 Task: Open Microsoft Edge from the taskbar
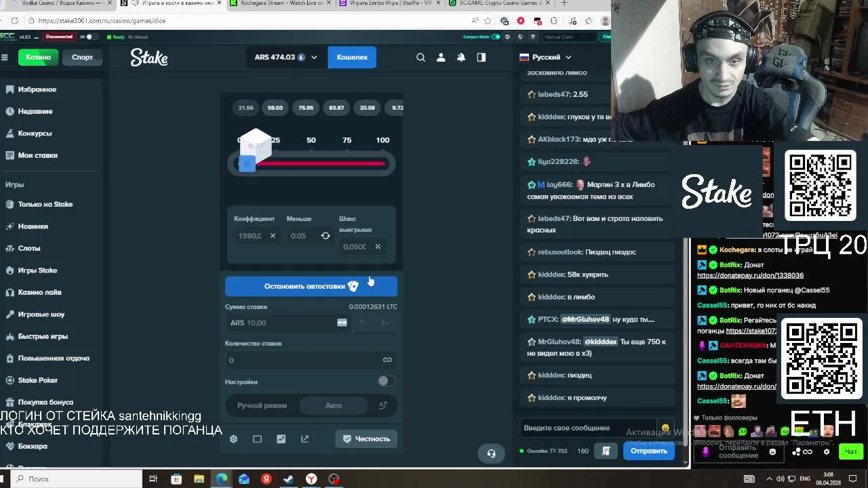[221, 479]
